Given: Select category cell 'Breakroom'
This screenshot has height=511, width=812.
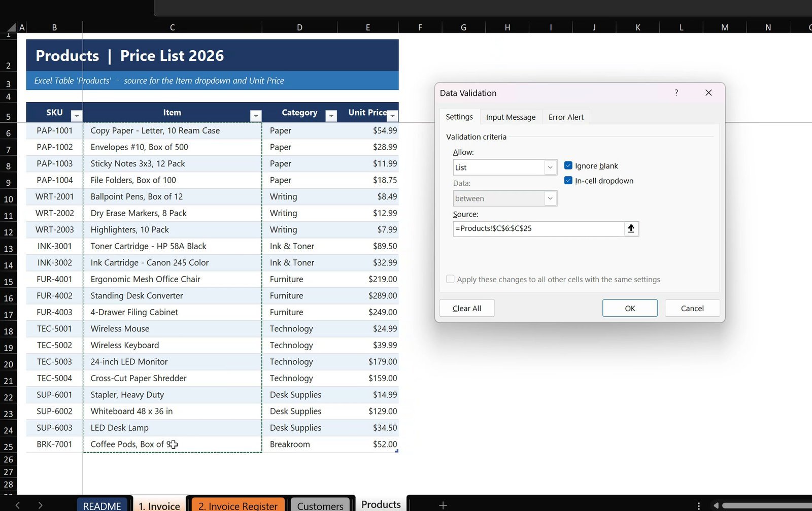Looking at the screenshot, I should point(299,444).
